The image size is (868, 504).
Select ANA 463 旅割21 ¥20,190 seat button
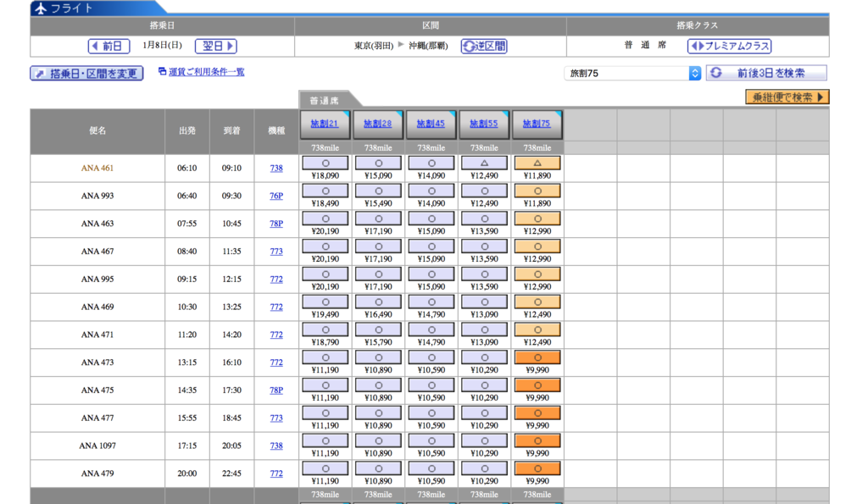325,219
